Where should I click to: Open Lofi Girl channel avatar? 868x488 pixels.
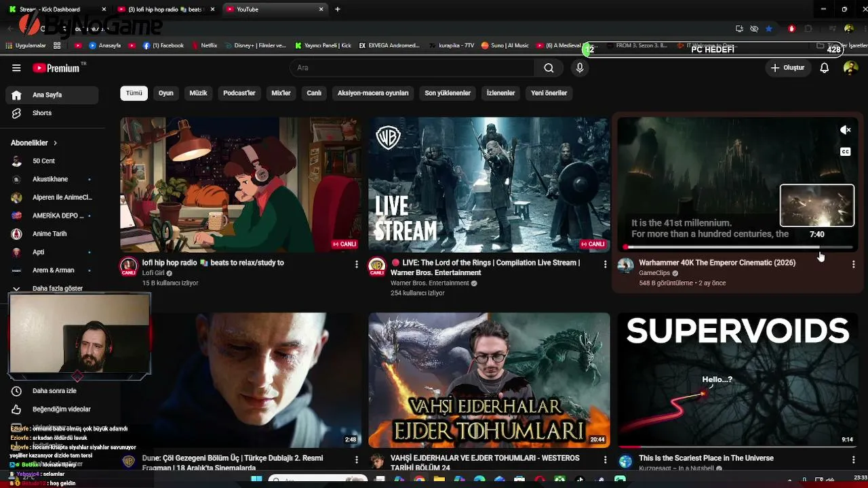pos(129,266)
